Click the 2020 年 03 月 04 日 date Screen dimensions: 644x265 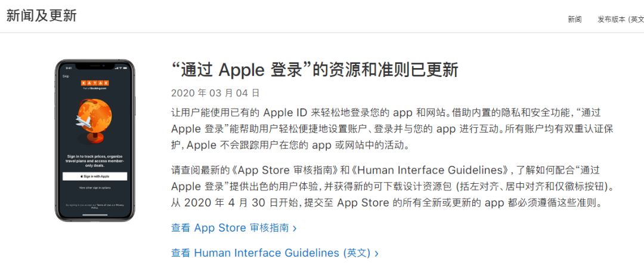tap(215, 93)
